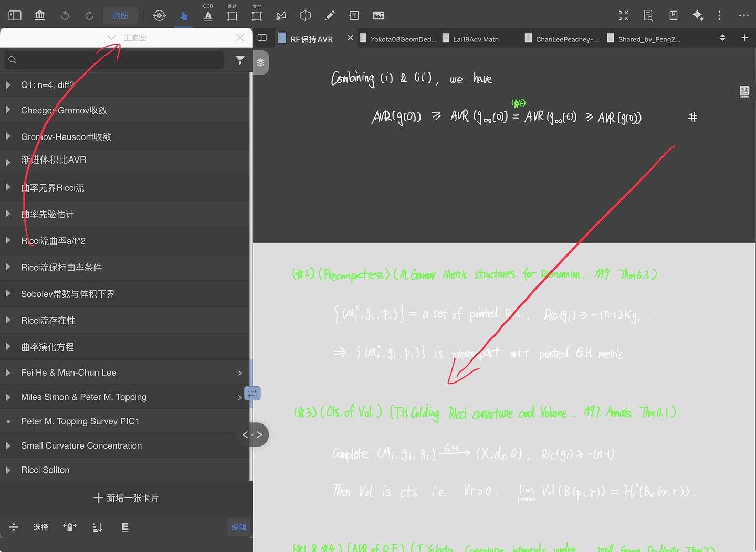The width and height of the screenshot is (756, 552).
Task: Open the 主脑图 dropdown chevron
Action: [x=111, y=38]
